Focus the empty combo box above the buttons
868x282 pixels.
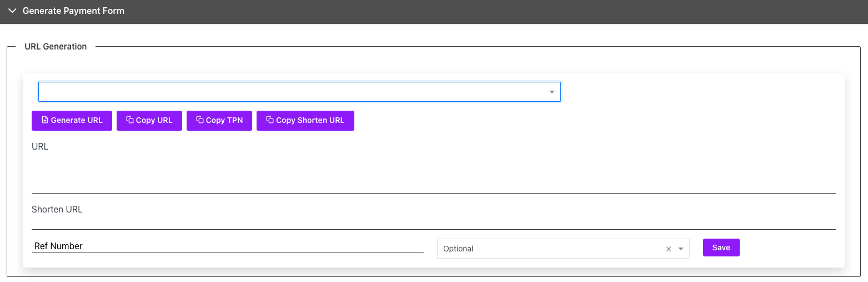[289, 92]
